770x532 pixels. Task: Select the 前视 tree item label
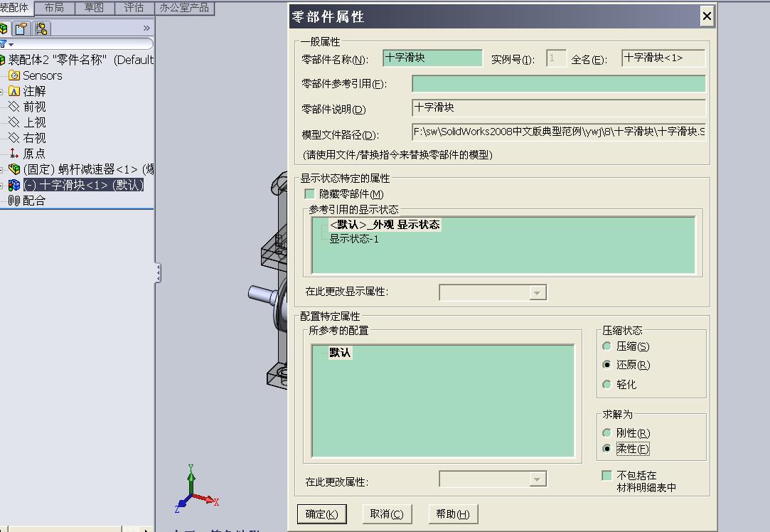[x=34, y=107]
